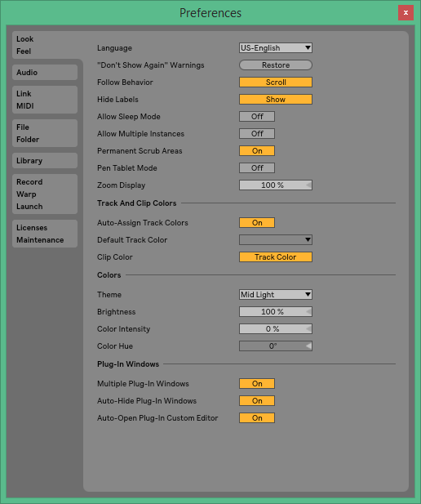Viewport: 421px width, 504px height.
Task: Toggle Hide Labels Show button
Action: pos(276,100)
